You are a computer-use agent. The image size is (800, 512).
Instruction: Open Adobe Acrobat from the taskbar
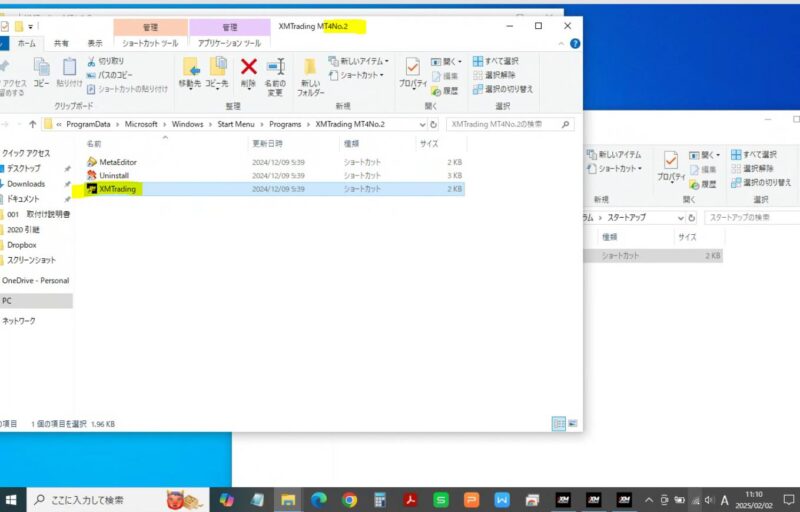tap(410, 500)
